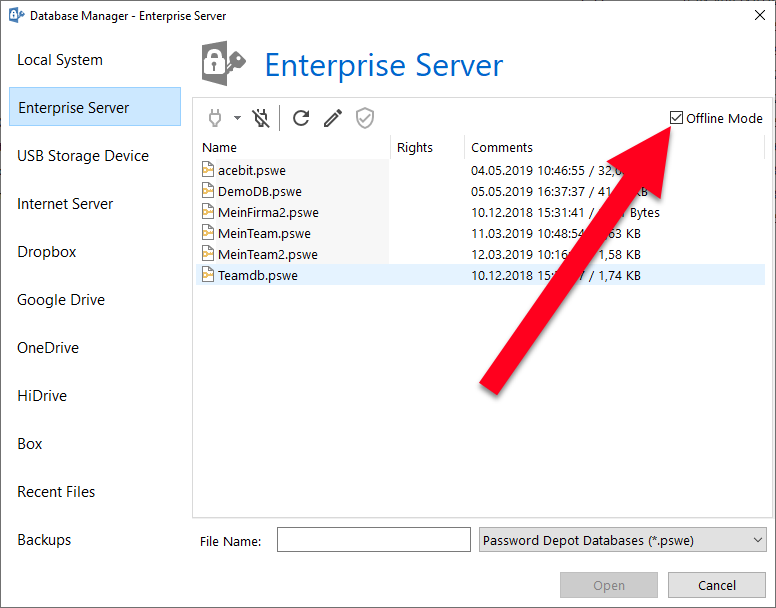Screen dimensions: 776x608
Task: Open the Connect dropdown arrow
Action: click(238, 118)
